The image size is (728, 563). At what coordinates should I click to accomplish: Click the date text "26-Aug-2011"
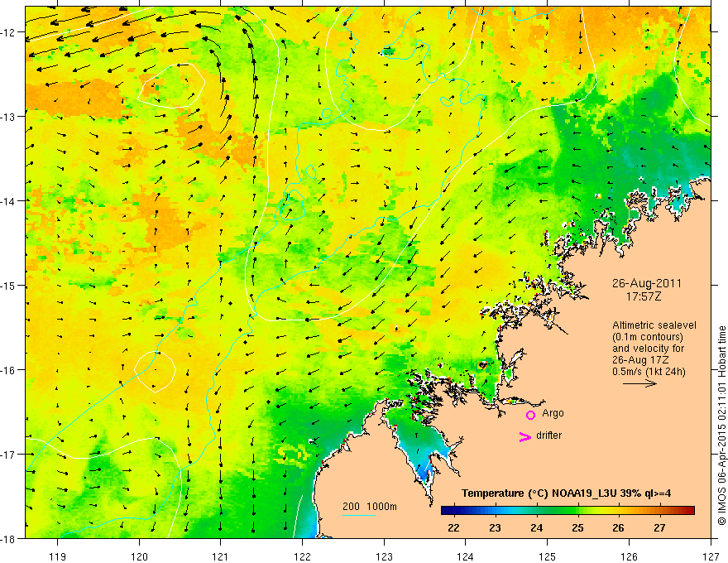[647, 283]
